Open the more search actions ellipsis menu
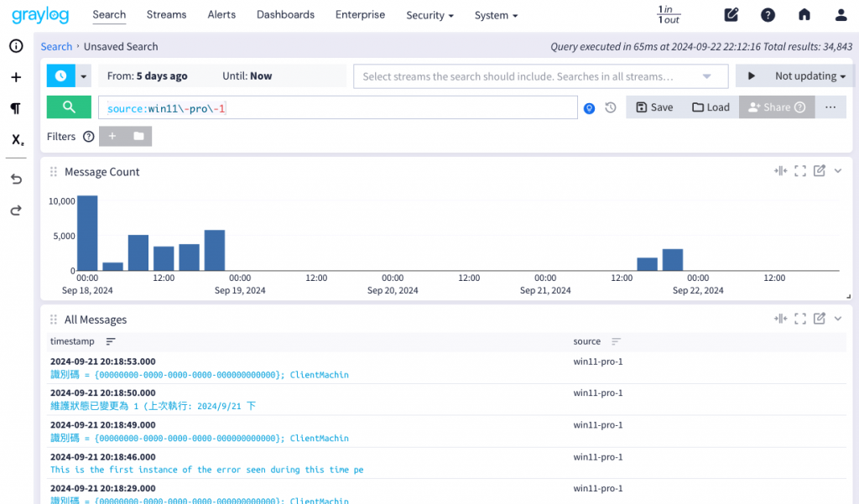The width and height of the screenshot is (859, 504). (830, 107)
